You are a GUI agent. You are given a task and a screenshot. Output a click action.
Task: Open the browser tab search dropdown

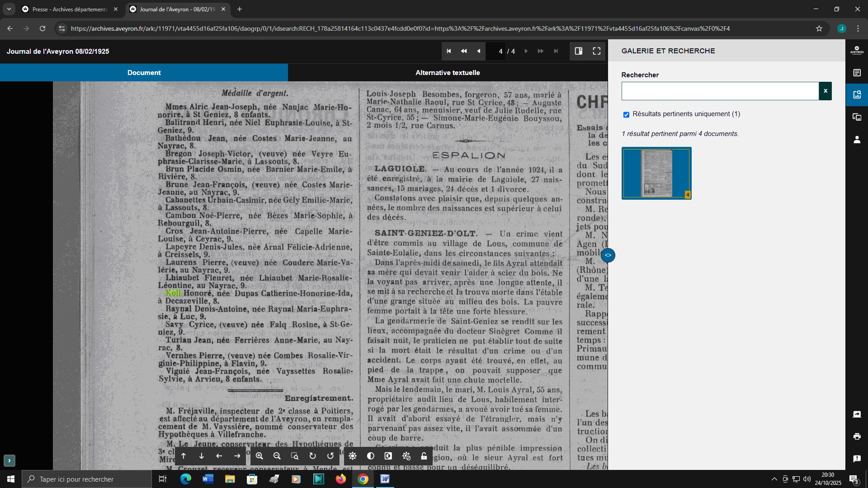(9, 9)
